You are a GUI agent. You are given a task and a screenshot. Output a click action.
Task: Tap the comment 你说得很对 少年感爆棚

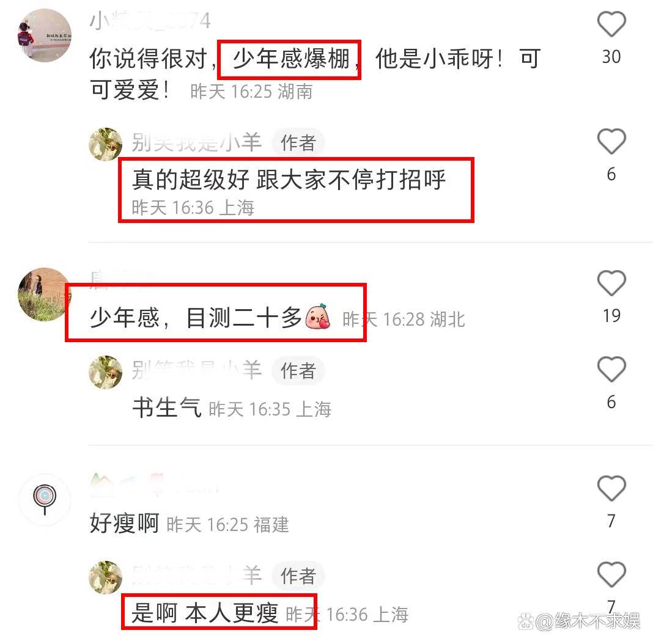[315, 74]
